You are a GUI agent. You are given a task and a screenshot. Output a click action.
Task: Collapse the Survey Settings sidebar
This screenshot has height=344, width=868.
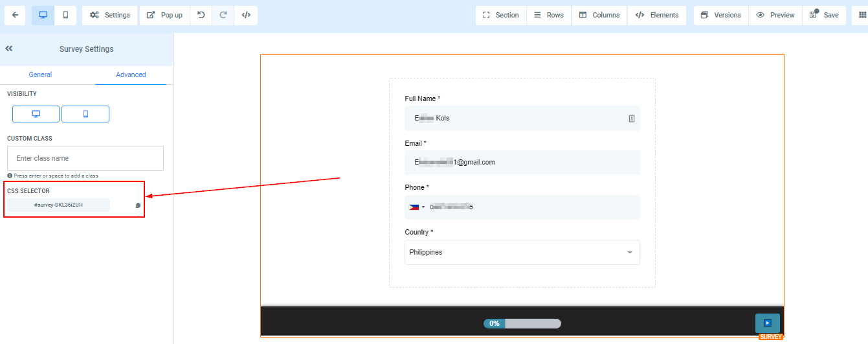coord(9,49)
